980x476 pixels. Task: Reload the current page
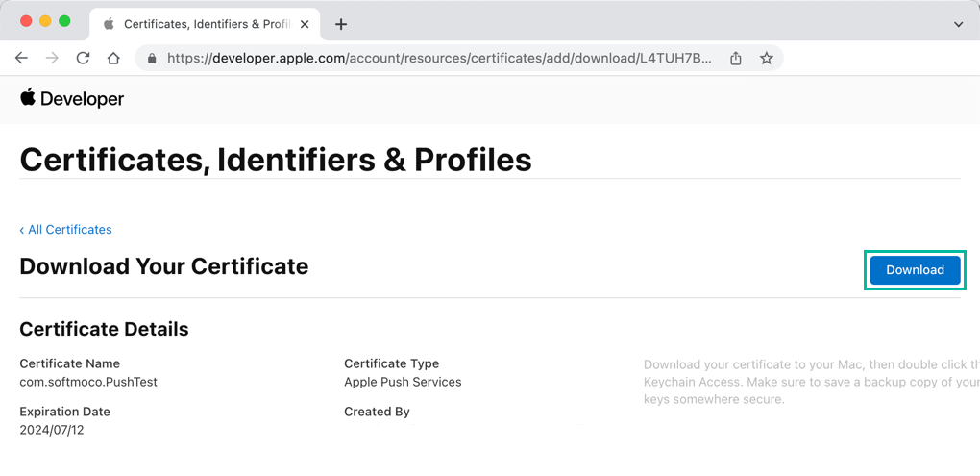click(83, 58)
